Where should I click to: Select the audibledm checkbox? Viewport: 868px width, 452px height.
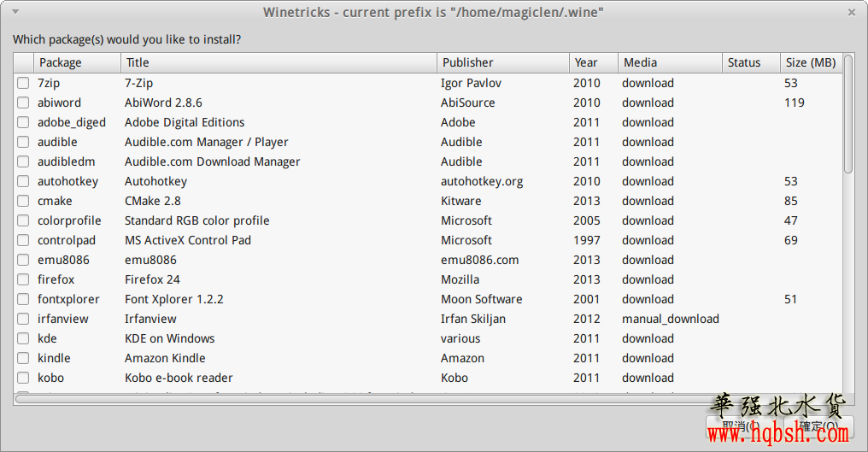click(x=23, y=161)
